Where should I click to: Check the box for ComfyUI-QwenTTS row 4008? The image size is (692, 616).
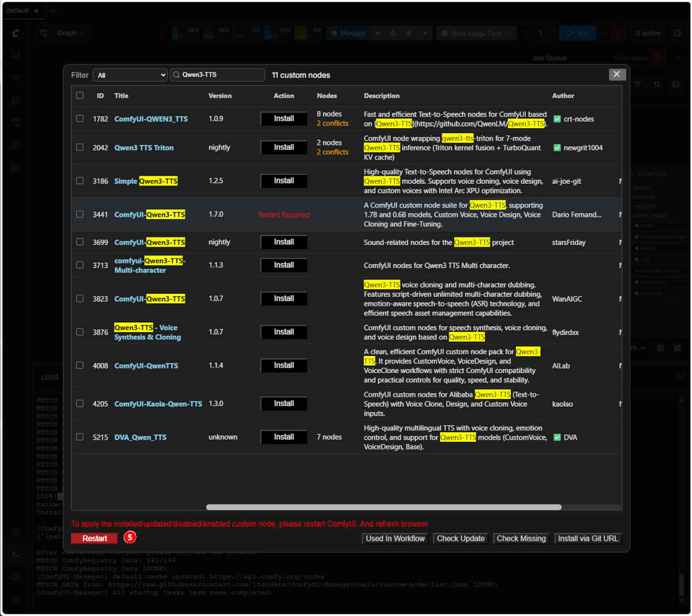pos(80,365)
